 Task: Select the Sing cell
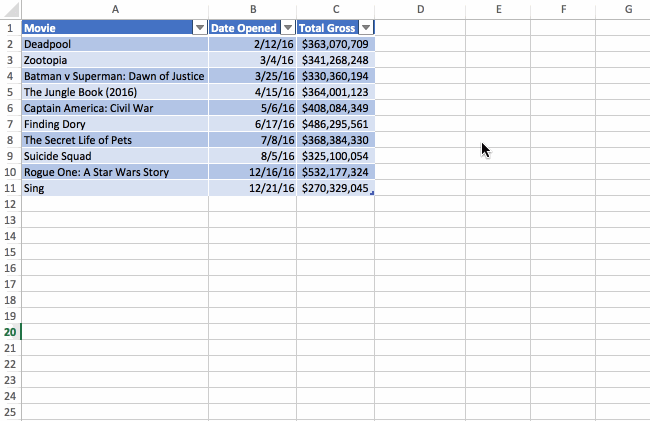(x=115, y=188)
